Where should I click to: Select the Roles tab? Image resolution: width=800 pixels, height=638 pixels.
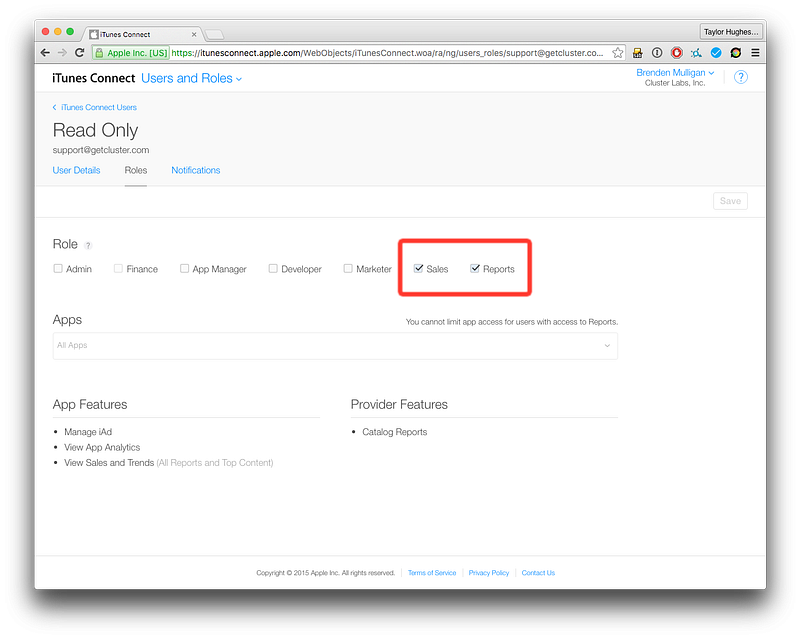pos(136,170)
